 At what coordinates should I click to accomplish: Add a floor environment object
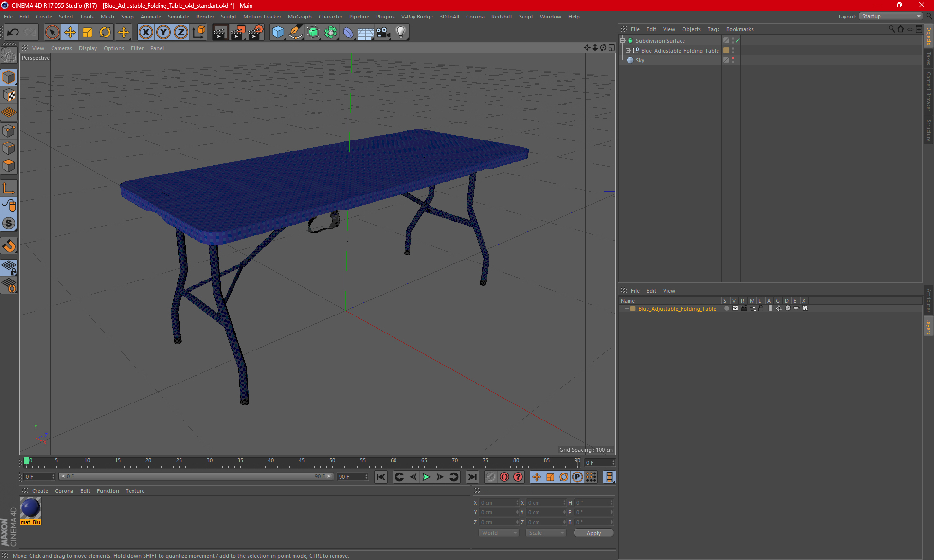coord(365,33)
